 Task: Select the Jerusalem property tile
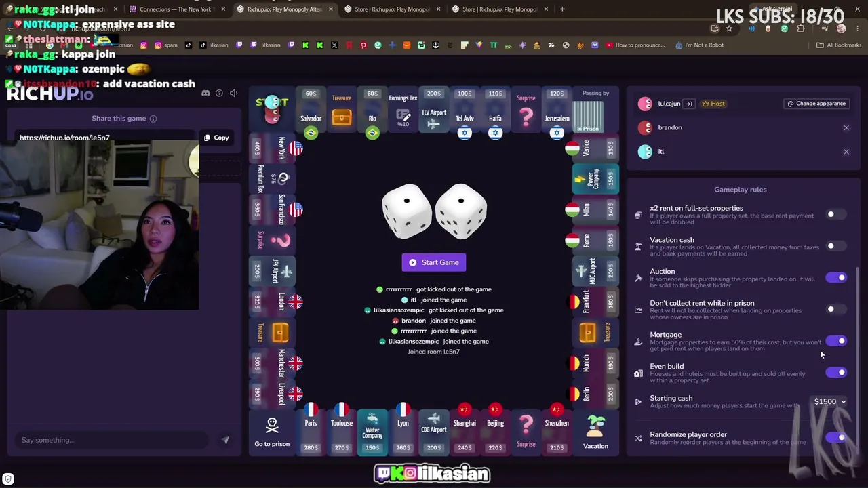tap(557, 111)
